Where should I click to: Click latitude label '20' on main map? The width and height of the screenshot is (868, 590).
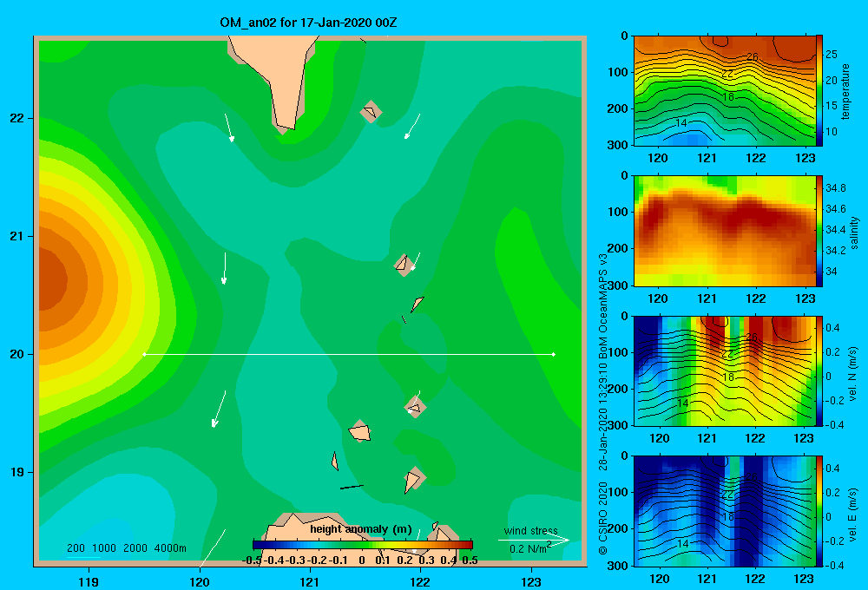16,354
